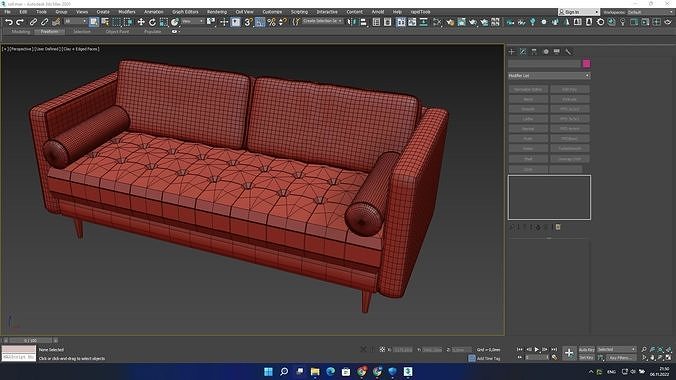
Task: Toggle Maximize Viewport in navigation controls
Action: pos(668,358)
